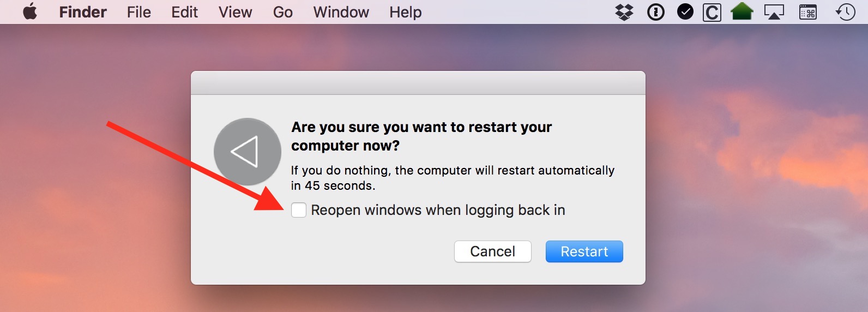Open the Dropbox menu bar icon
The width and height of the screenshot is (868, 312).
click(624, 12)
